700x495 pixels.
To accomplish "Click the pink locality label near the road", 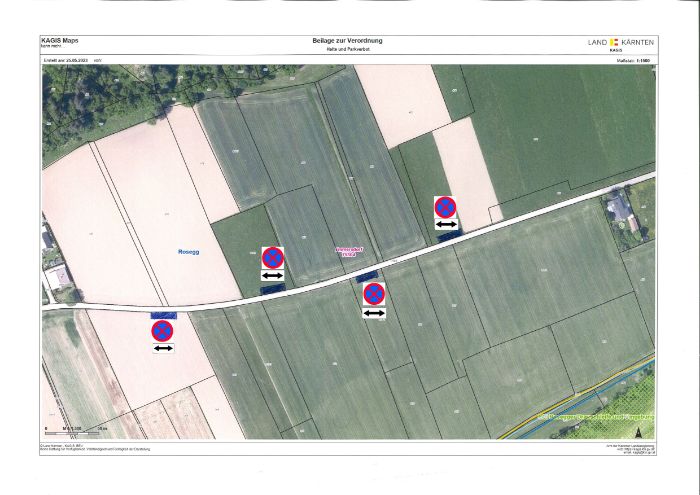I will pyautogui.click(x=346, y=252).
